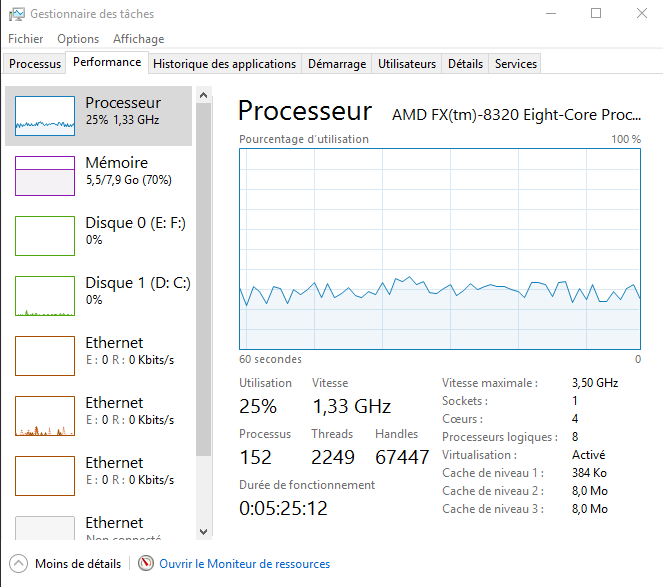
Task: Switch to Historique des applications tab
Action: (x=225, y=64)
